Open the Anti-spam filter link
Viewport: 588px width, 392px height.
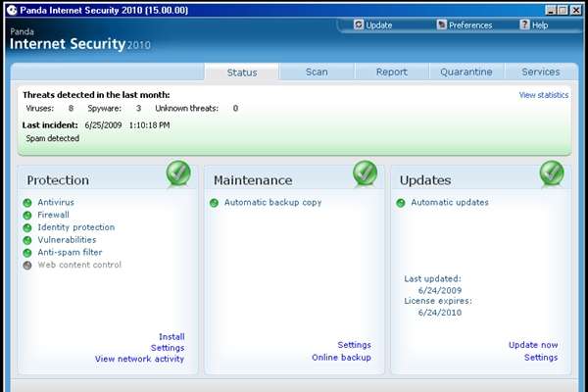coord(70,252)
